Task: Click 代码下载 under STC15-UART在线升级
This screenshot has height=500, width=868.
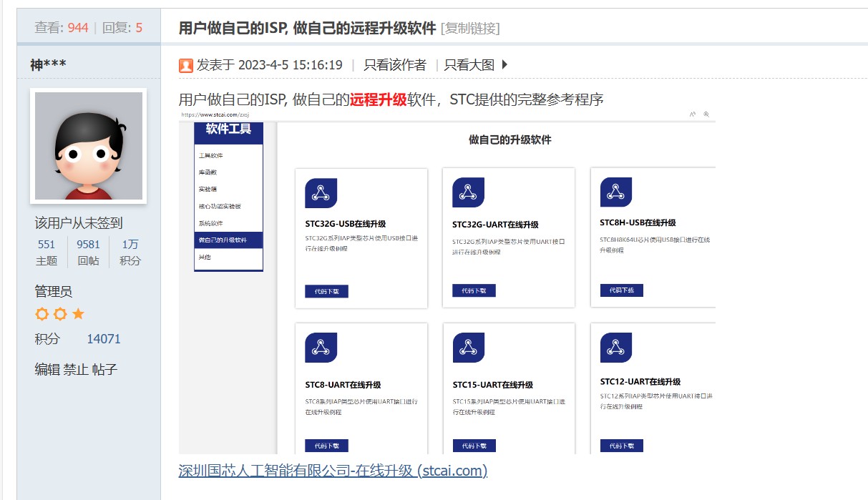Action: pos(474,446)
